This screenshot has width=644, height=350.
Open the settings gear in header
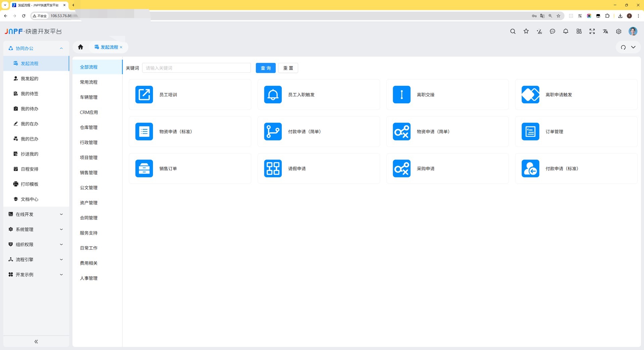tap(619, 32)
